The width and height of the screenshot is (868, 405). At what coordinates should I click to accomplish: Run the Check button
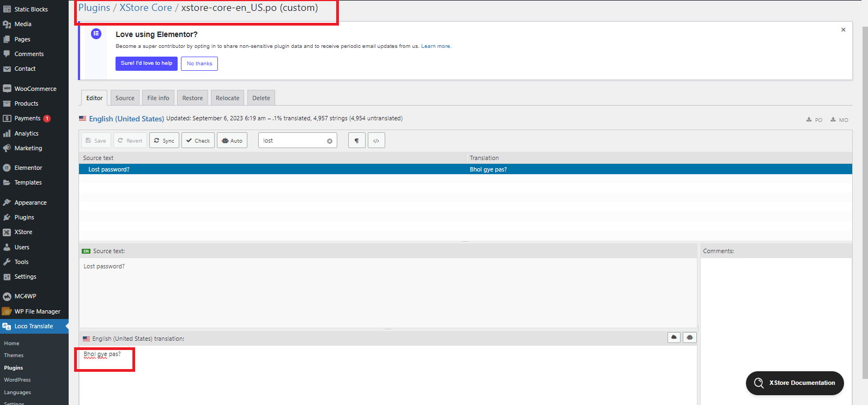pos(198,140)
